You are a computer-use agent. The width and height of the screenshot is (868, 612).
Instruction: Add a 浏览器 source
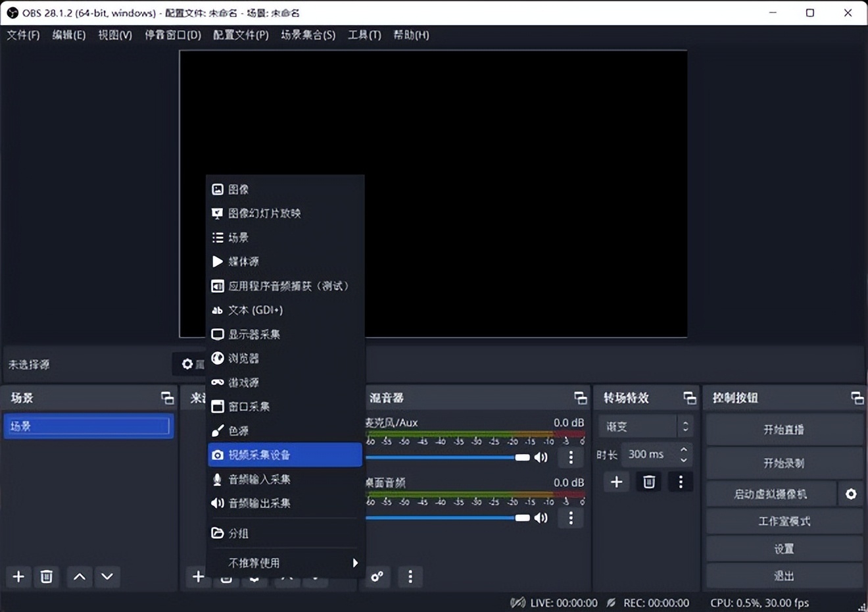click(x=285, y=359)
